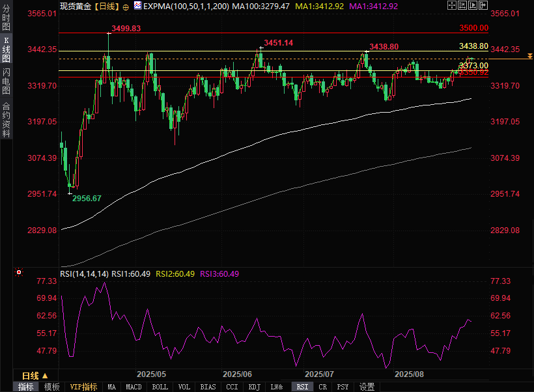Switch indicator to KDJ
Image resolution: width=534 pixels, height=392 pixels.
pos(255,387)
